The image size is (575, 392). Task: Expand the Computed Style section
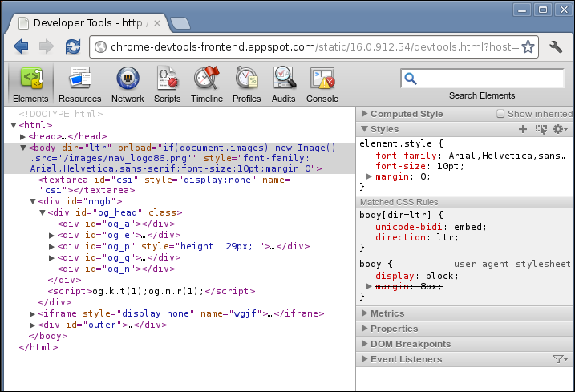(x=364, y=114)
